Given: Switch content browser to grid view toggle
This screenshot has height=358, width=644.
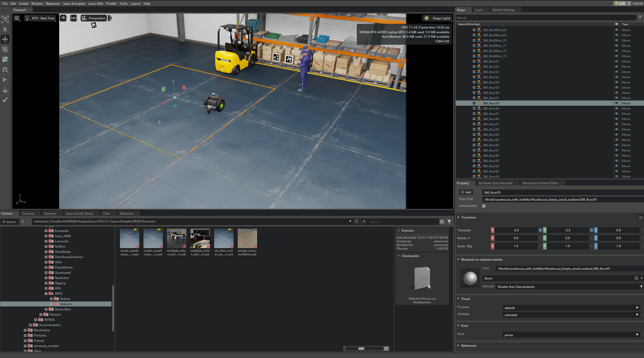Looking at the screenshot, I should click(x=386, y=349).
